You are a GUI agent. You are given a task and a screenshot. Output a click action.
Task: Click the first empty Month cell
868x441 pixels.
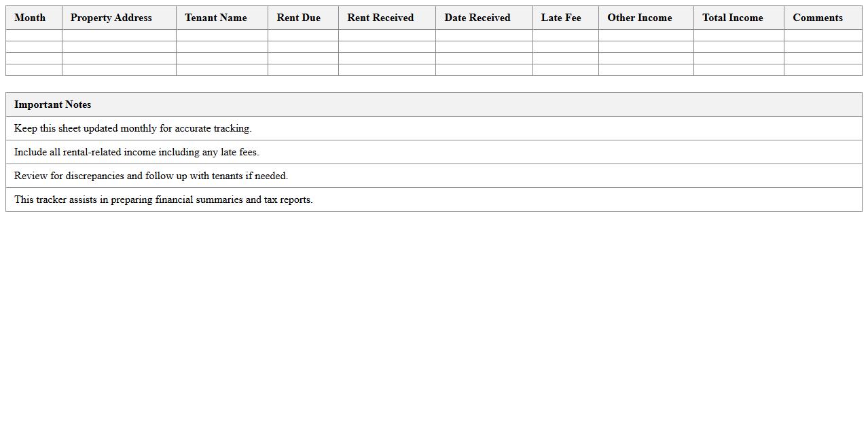point(33,35)
